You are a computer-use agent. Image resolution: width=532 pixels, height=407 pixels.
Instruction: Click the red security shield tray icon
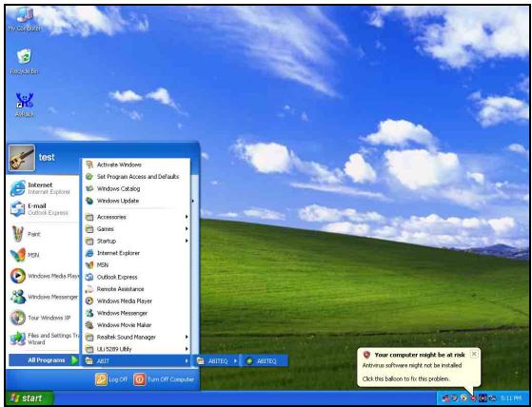coord(473,398)
